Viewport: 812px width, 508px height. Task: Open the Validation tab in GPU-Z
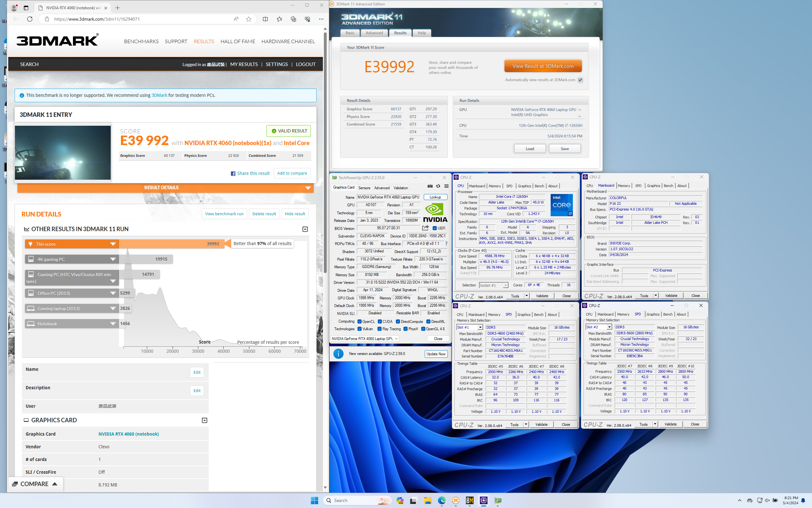[x=401, y=188]
